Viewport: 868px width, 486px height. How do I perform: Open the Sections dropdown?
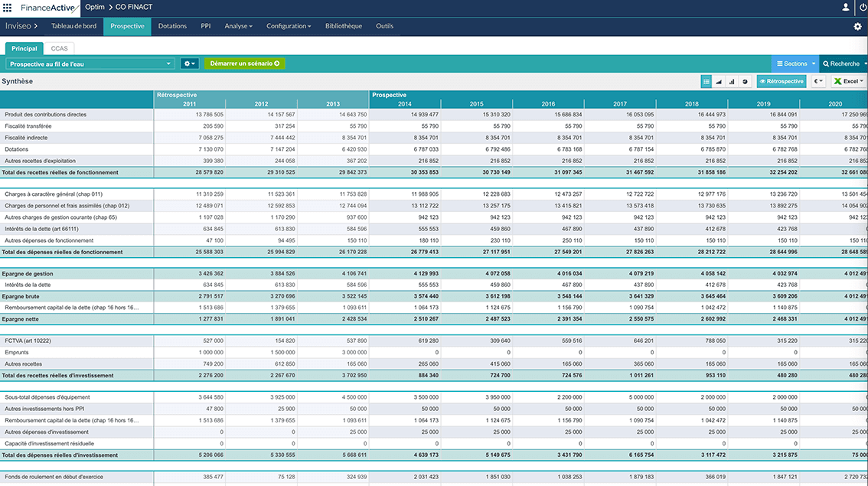(x=795, y=64)
